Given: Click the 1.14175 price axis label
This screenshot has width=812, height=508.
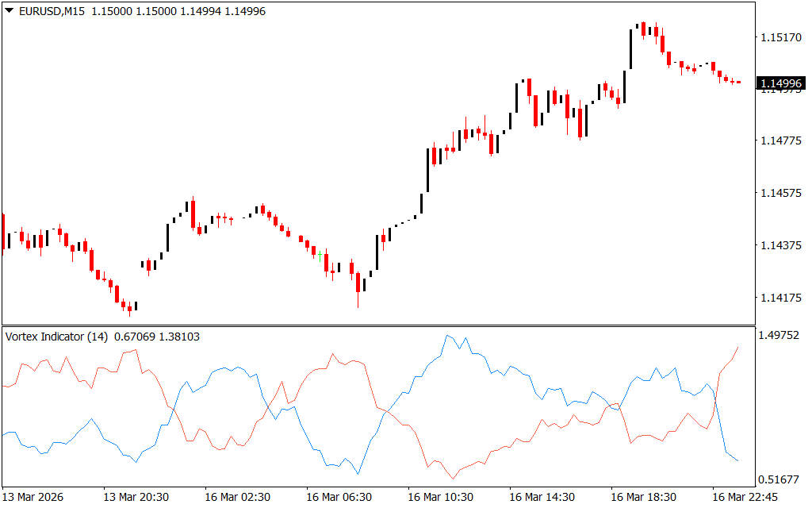Looking at the screenshot, I should [x=780, y=298].
